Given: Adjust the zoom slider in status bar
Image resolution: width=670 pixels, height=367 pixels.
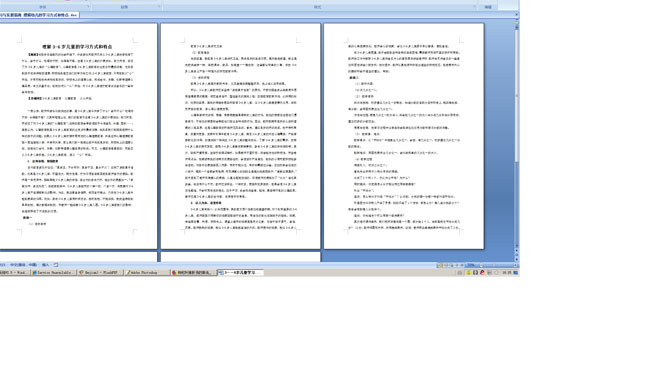Looking at the screenshot, I should [x=497, y=265].
